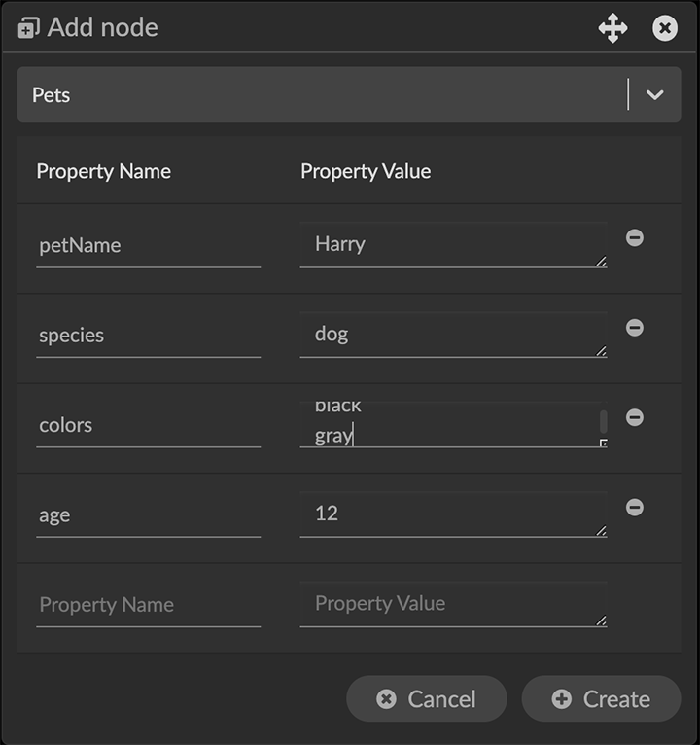Click the petName property name field
The height and width of the screenshot is (745, 700).
148,245
